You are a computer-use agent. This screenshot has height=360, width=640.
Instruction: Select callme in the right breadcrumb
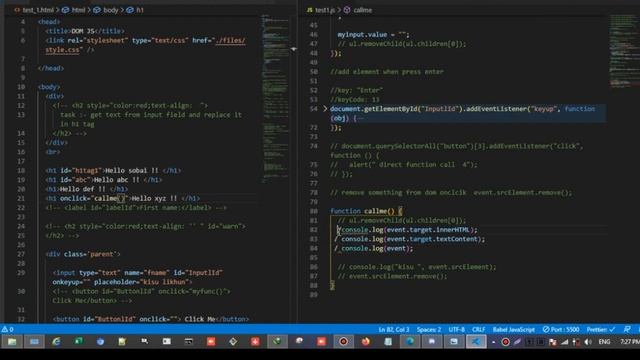pos(362,10)
